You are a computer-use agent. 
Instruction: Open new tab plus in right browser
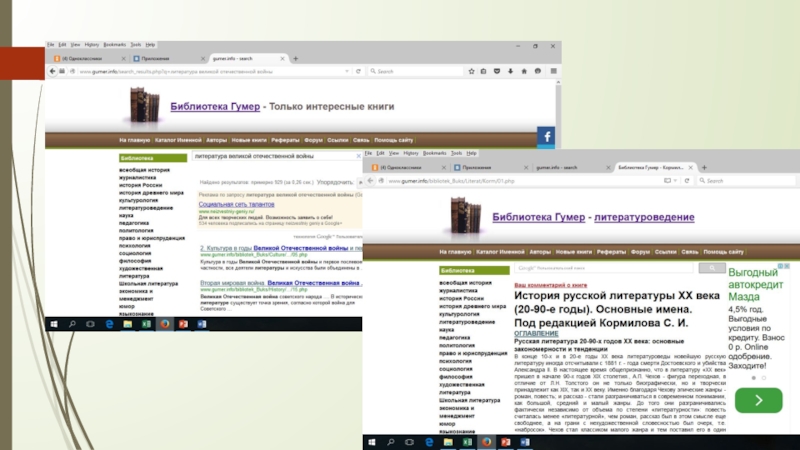[705, 167]
